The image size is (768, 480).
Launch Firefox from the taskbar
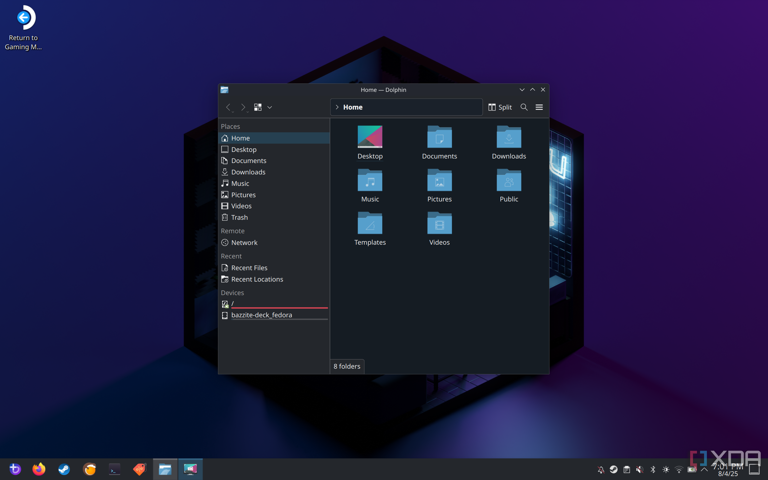click(x=39, y=469)
